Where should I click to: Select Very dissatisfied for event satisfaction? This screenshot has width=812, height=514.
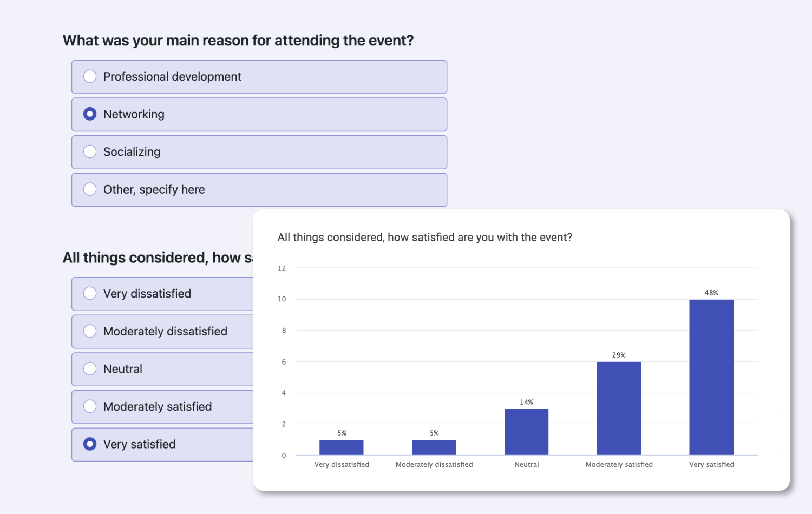[90, 293]
